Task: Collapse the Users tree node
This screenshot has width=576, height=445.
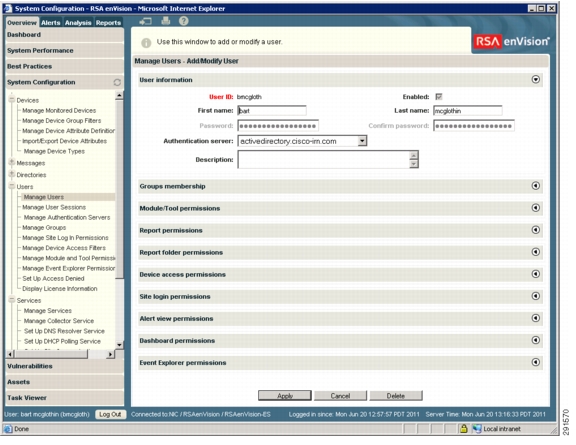Action: (12, 186)
